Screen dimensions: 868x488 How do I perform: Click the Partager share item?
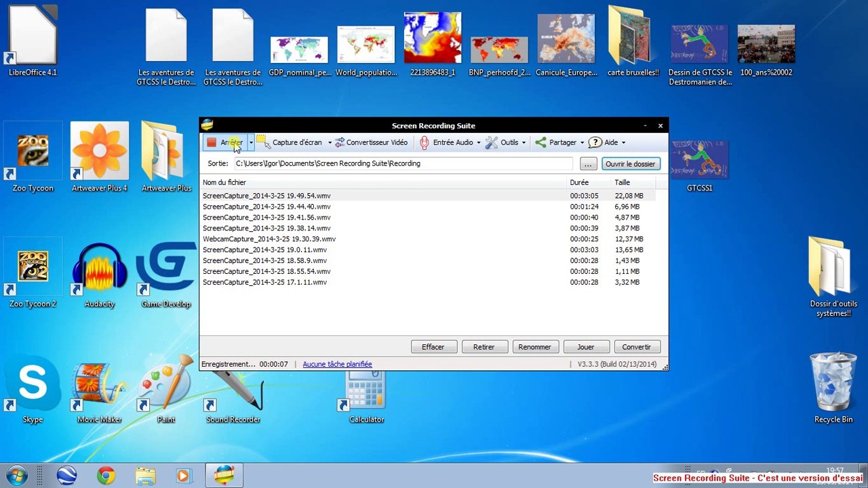click(x=555, y=142)
